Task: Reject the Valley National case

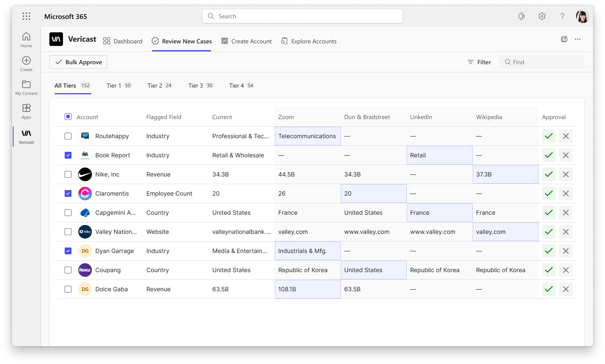Action: (566, 232)
